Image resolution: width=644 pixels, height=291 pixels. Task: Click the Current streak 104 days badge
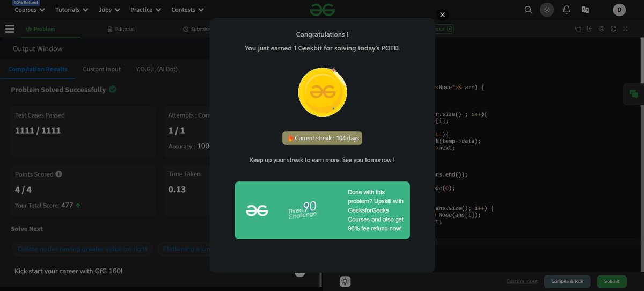323,138
